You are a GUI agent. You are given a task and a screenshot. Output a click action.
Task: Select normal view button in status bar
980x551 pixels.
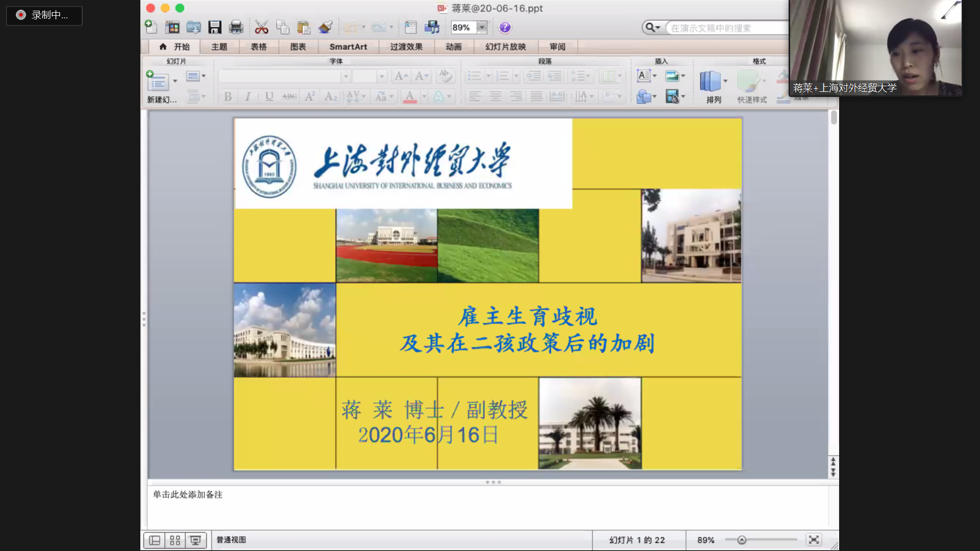click(x=155, y=540)
